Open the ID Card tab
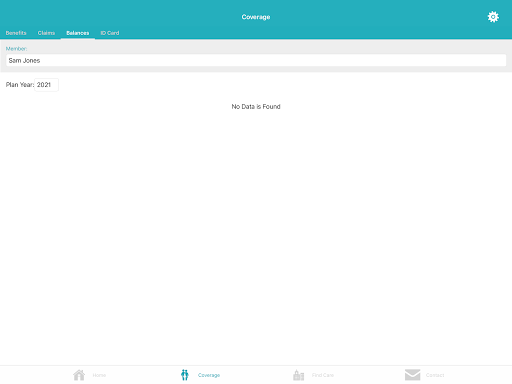The width and height of the screenshot is (512, 384). click(110, 33)
